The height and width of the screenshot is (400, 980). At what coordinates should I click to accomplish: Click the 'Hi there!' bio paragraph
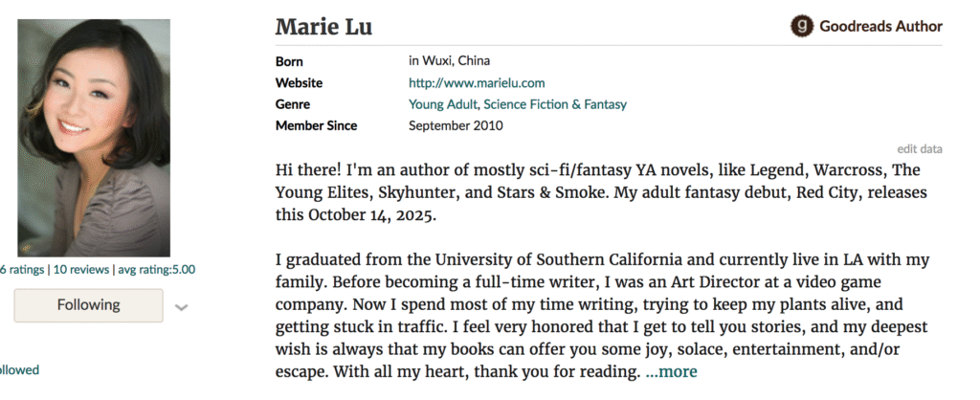601,191
